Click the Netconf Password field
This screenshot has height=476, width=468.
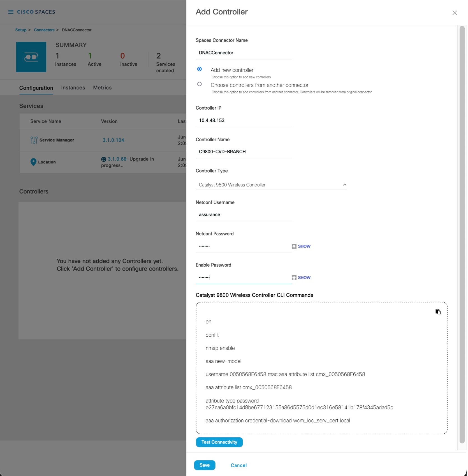click(x=243, y=246)
